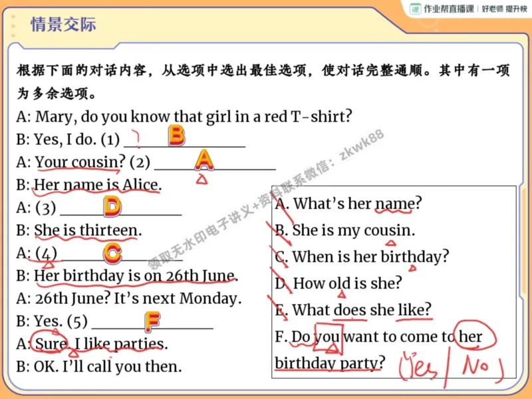Viewport: 532px width, 399px height.
Task: Select blank (3) answer D sticker
Action: coord(112,206)
